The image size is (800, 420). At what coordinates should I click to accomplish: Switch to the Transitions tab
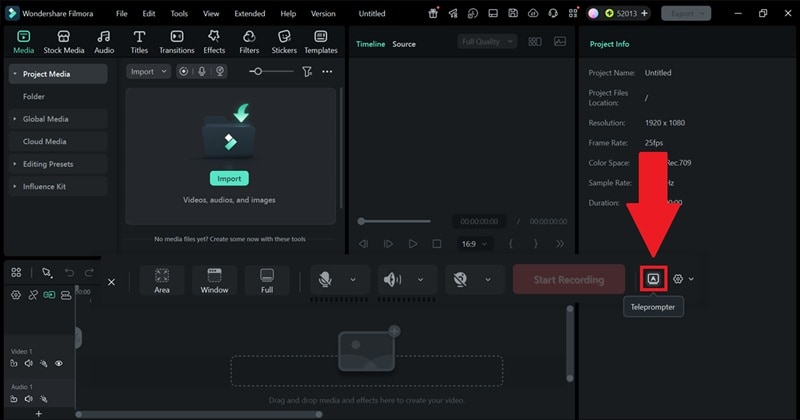177,42
